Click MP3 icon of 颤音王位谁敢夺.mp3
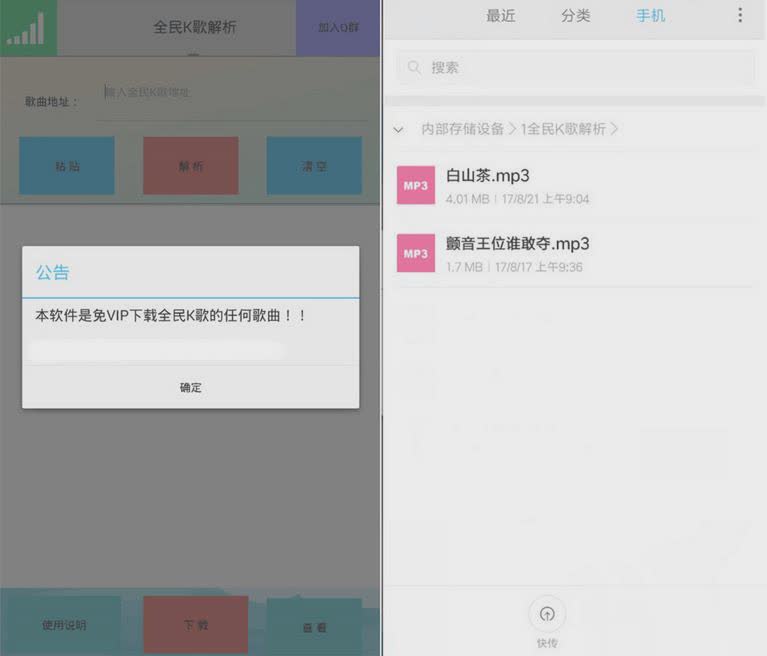 (x=416, y=253)
